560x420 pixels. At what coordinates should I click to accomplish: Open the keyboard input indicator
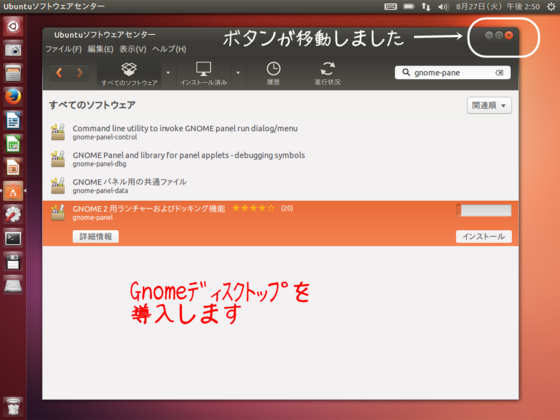point(390,6)
